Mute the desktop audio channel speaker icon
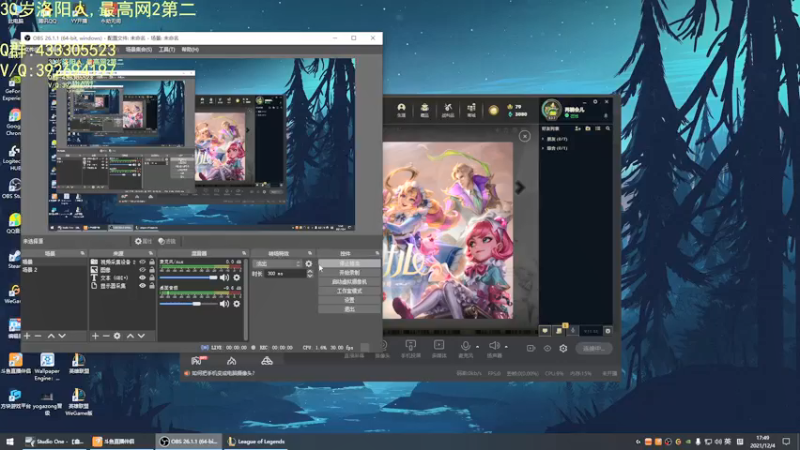 point(224,304)
